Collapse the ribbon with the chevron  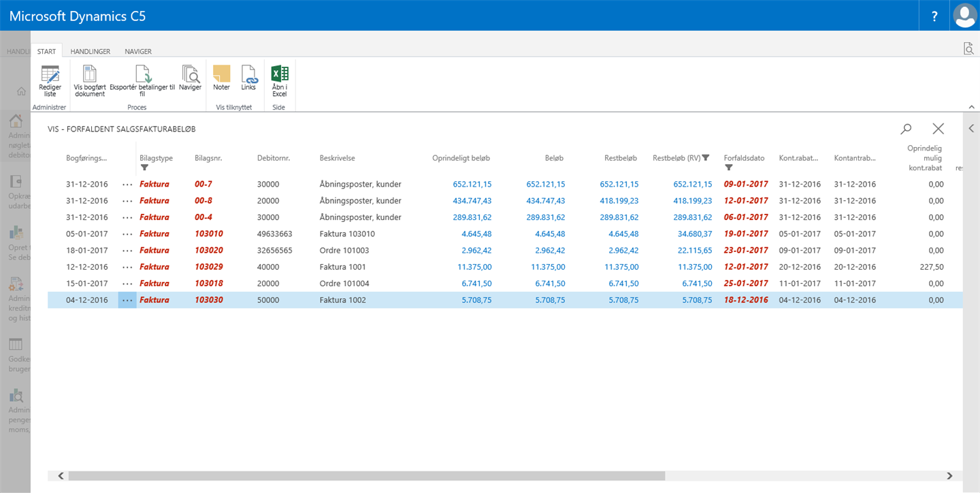[x=971, y=107]
